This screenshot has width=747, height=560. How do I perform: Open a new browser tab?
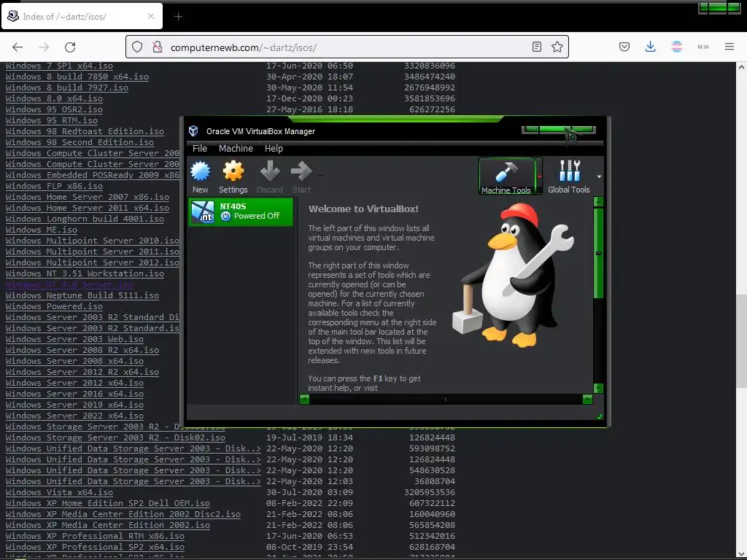point(178,17)
